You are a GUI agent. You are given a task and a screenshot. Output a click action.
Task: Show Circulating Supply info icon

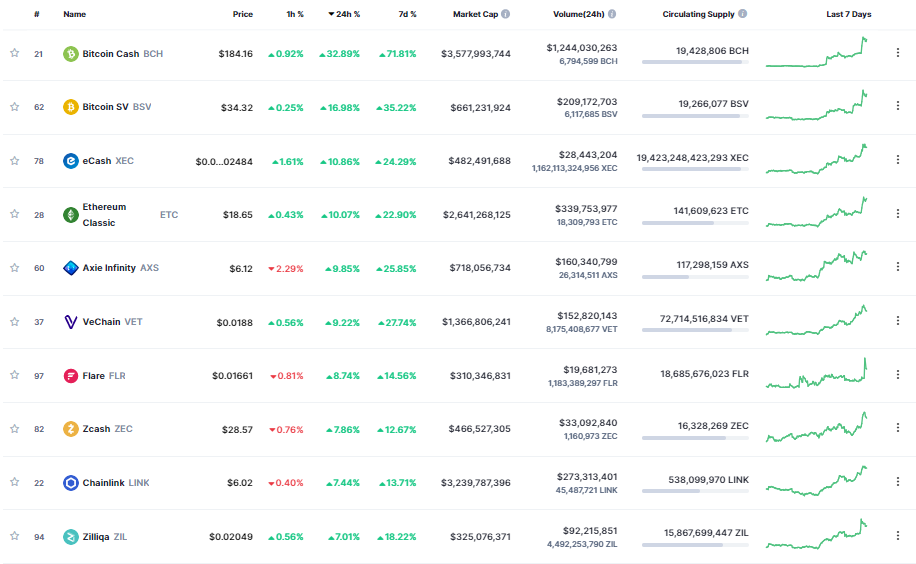point(742,13)
